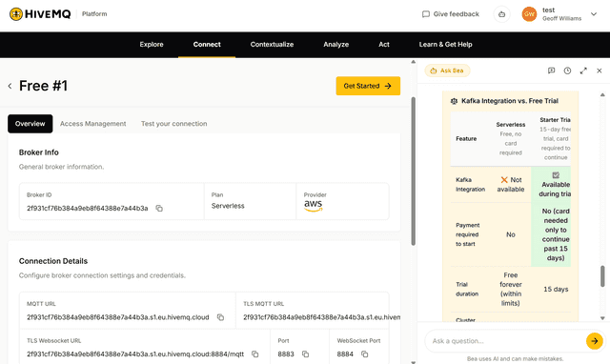Viewport: 610px width, 364px height.
Task: Open Bea chat history clock icon
Action: [568, 71]
